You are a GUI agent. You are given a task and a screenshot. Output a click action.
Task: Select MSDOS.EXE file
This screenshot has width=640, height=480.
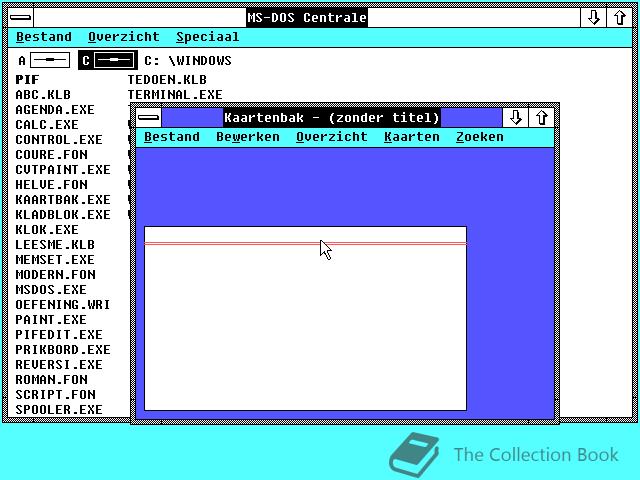(51, 290)
